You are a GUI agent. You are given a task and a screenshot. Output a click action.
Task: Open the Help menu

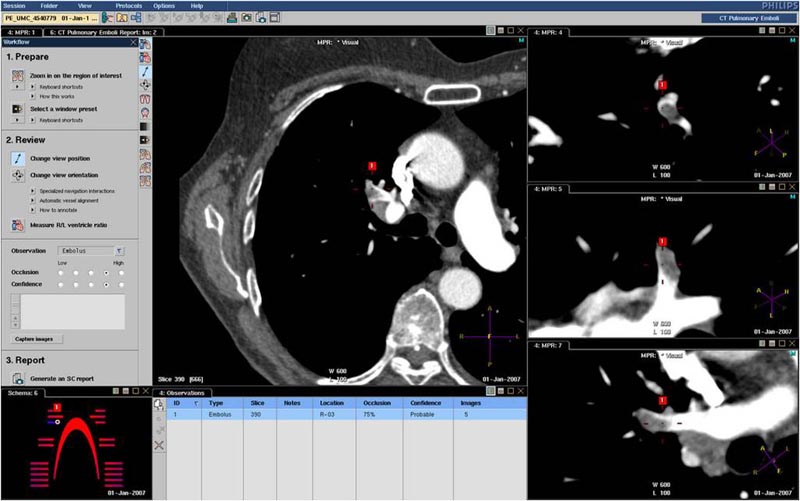[197, 6]
